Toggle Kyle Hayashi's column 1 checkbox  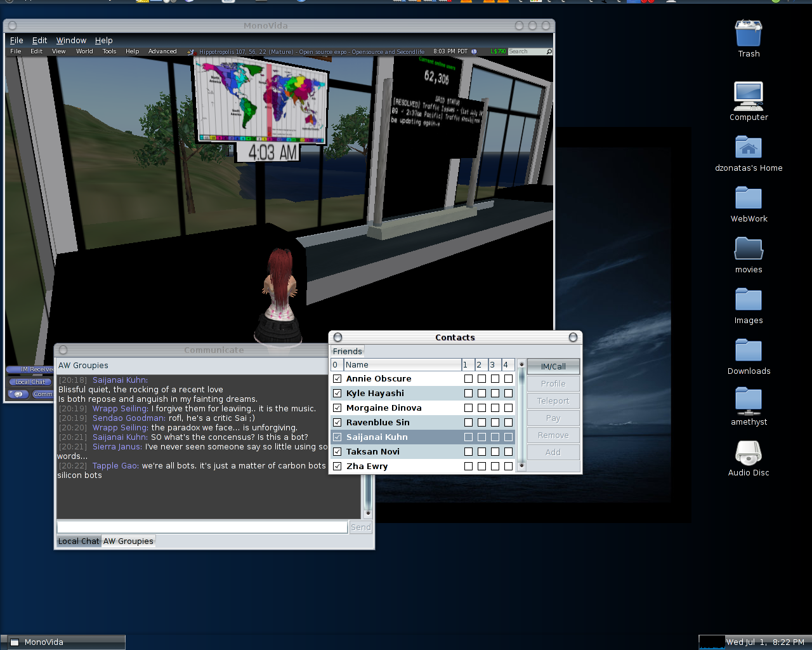(x=468, y=394)
